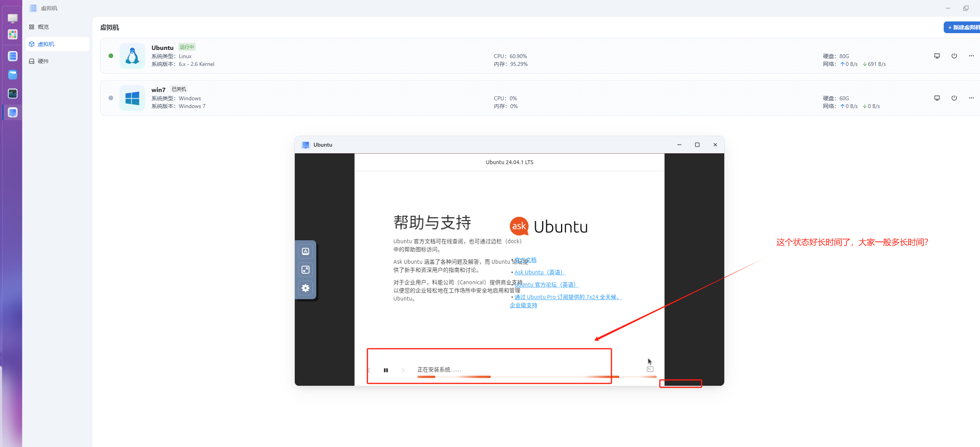
Task: Click the 帮助与支持 heading
Action: tap(432, 222)
